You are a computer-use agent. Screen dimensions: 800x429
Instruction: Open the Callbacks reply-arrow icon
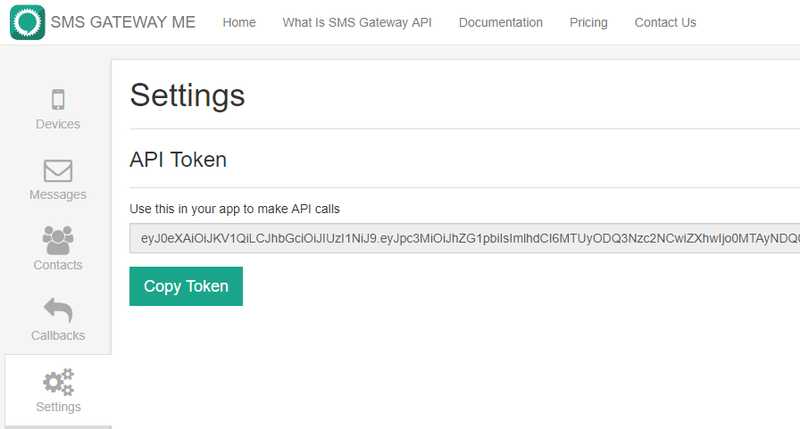click(x=58, y=310)
